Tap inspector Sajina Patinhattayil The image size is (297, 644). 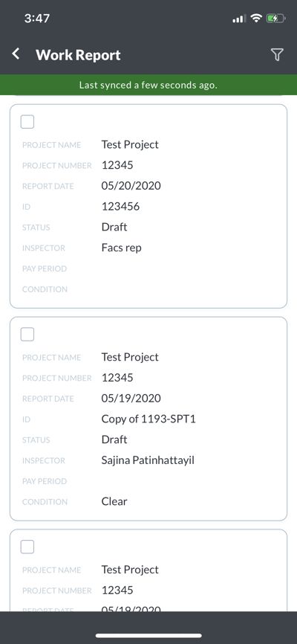click(x=148, y=460)
